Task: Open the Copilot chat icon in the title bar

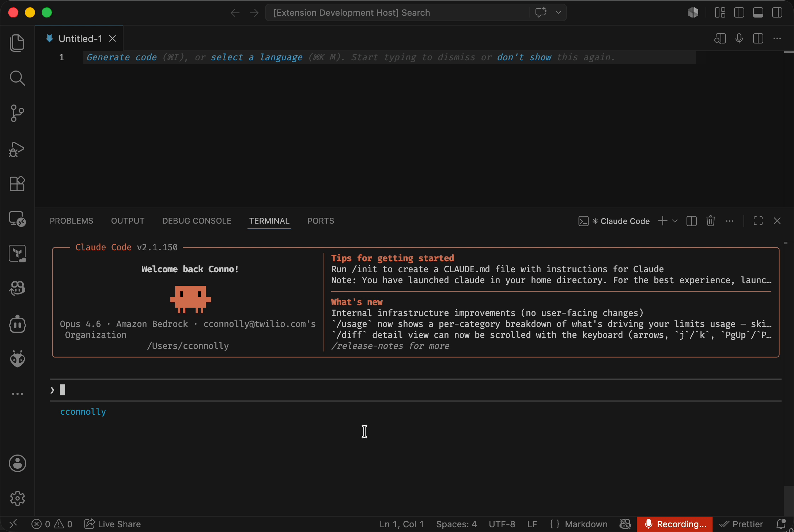Action: (541, 12)
